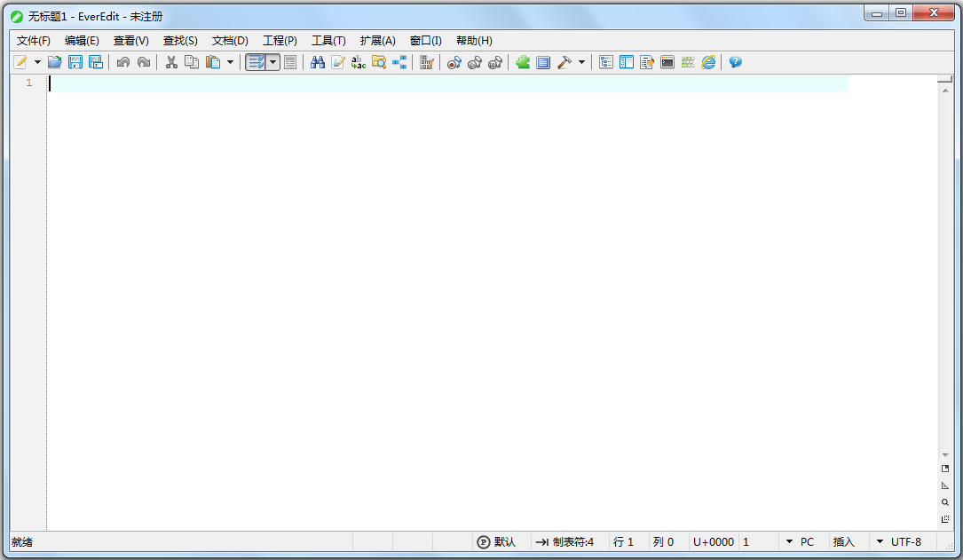Screen dimensions: 963x560
Task: Click the Cut scissors icon
Action: pyautogui.click(x=171, y=62)
